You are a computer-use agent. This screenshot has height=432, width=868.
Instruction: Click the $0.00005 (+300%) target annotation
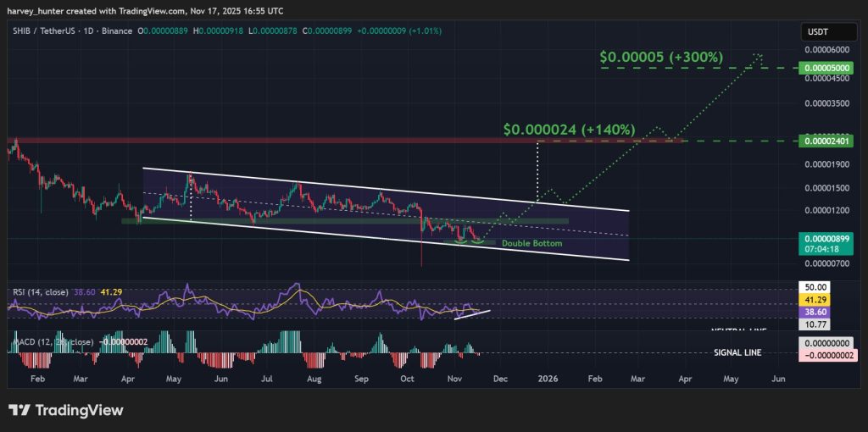click(x=661, y=57)
